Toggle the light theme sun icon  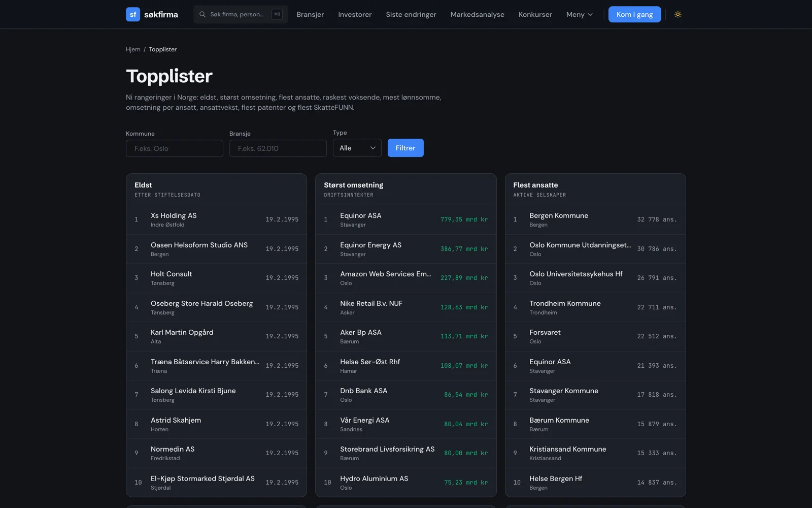coord(678,14)
